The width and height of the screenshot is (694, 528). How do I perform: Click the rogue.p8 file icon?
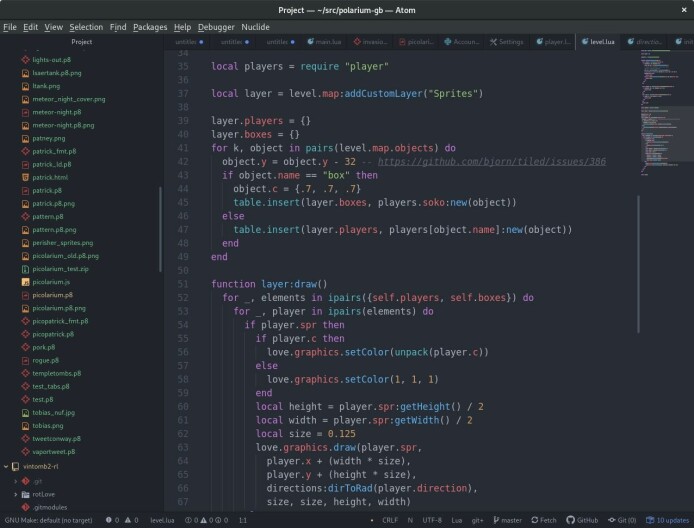tap(26, 360)
